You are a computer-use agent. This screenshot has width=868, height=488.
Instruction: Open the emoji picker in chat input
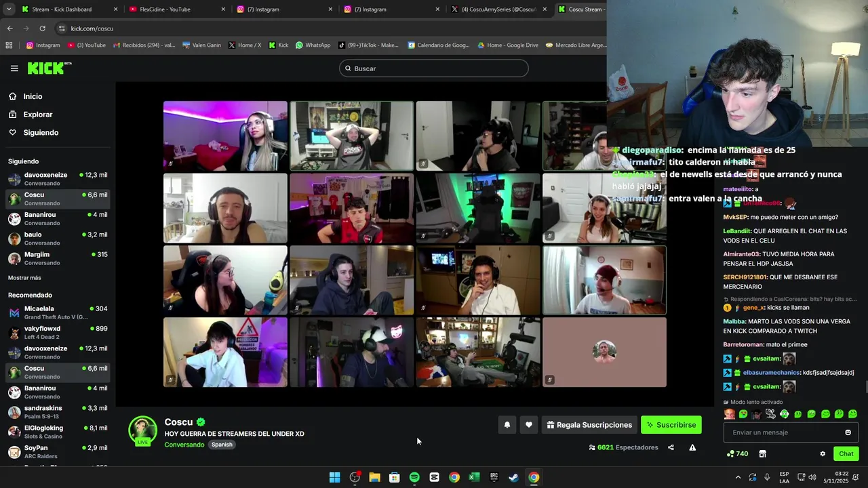tap(848, 432)
